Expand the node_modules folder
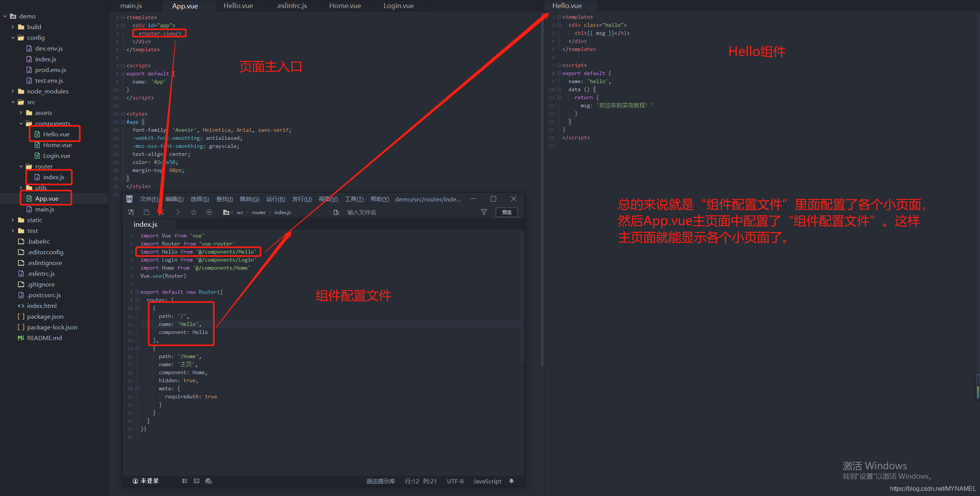 click(13, 91)
